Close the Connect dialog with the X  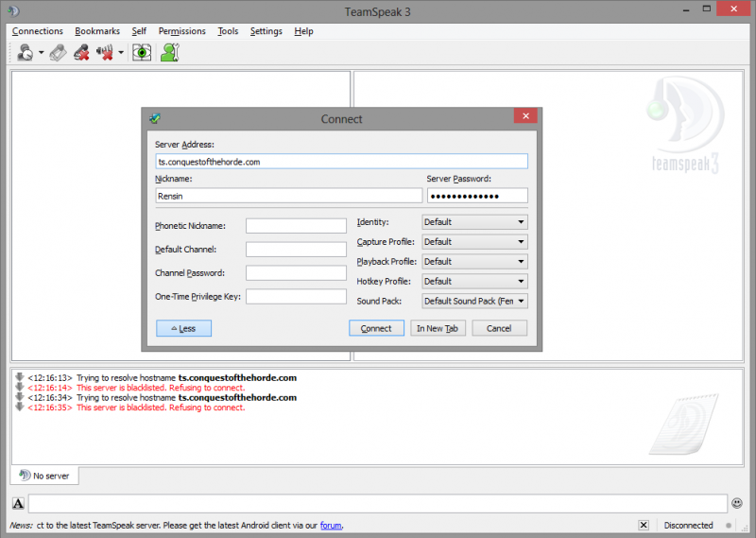525,115
